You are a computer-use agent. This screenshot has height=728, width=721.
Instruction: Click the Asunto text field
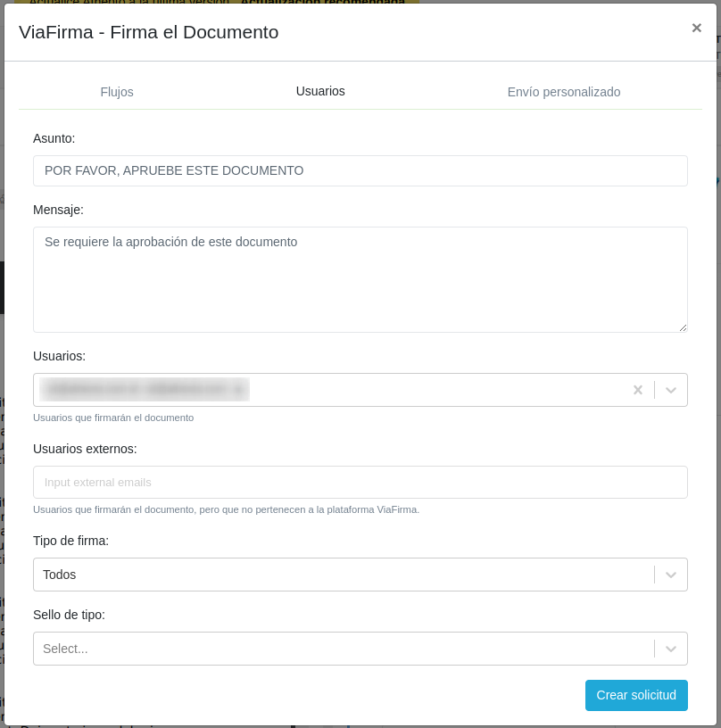tap(360, 170)
